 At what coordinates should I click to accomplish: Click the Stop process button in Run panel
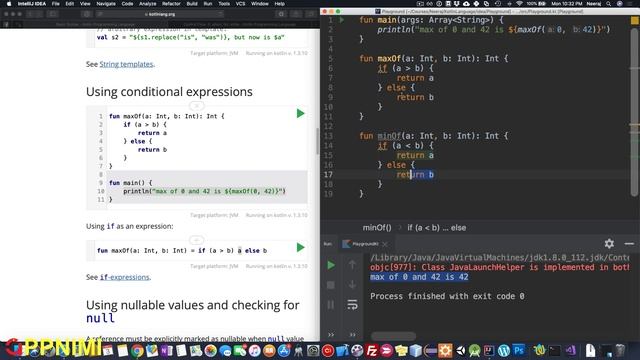click(331, 285)
